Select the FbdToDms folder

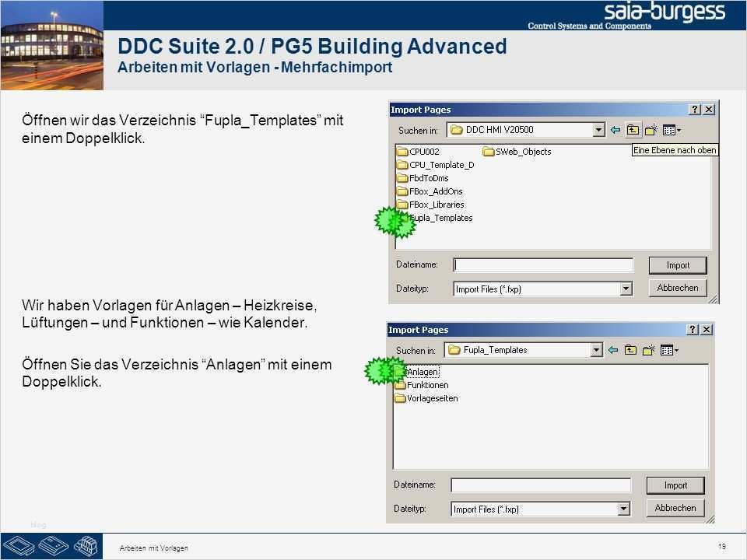[423, 178]
